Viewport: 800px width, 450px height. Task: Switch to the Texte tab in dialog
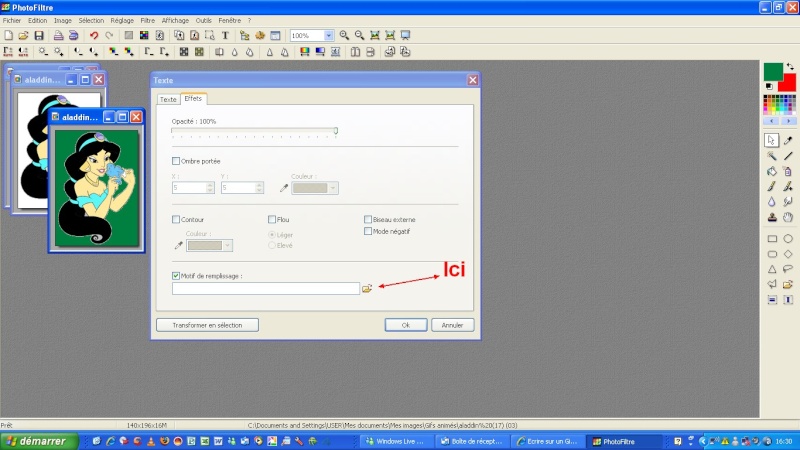pos(168,99)
